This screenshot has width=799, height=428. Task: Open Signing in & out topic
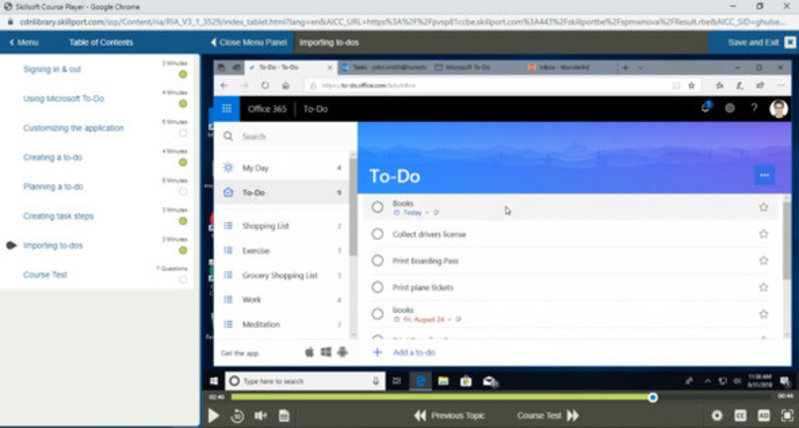(52, 69)
